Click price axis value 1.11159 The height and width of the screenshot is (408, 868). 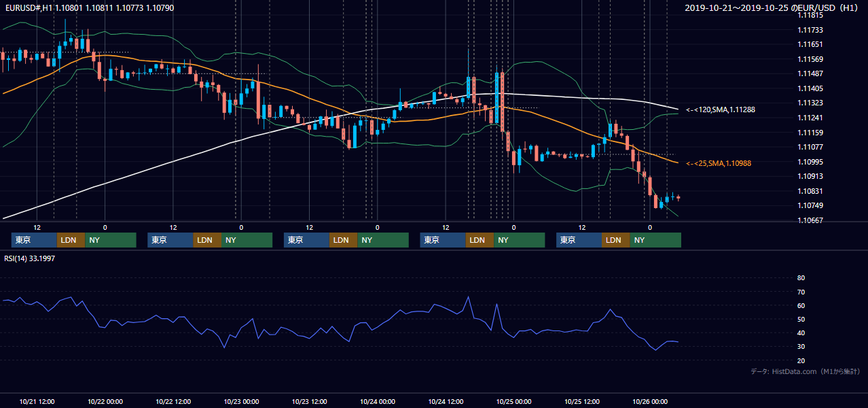810,133
